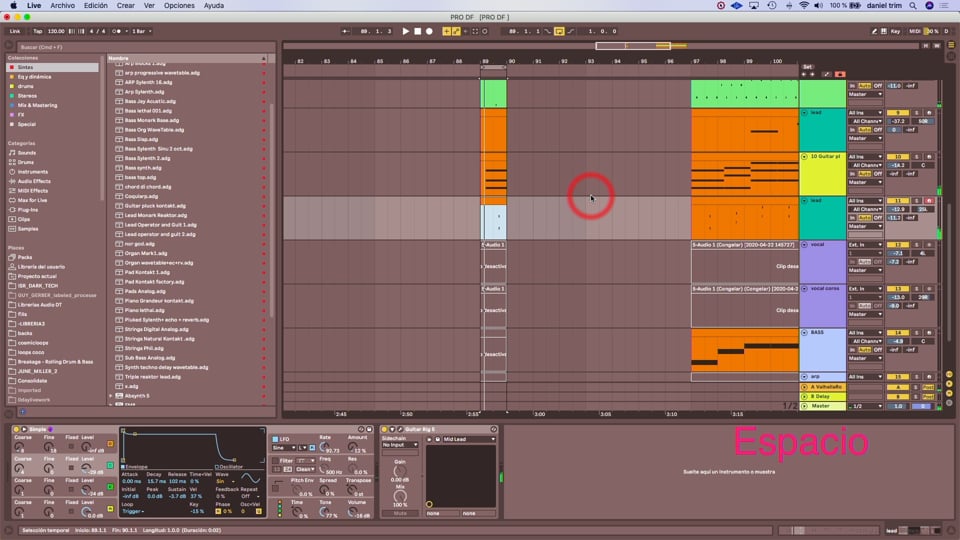Click the Buscar search field in browser
This screenshot has height=540, width=960.
coord(145,47)
